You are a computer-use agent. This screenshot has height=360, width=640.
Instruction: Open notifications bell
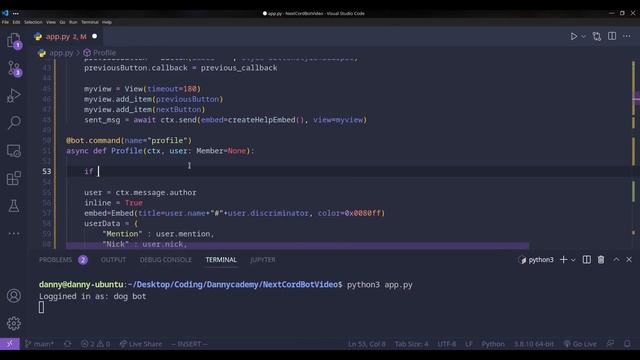click(627, 344)
